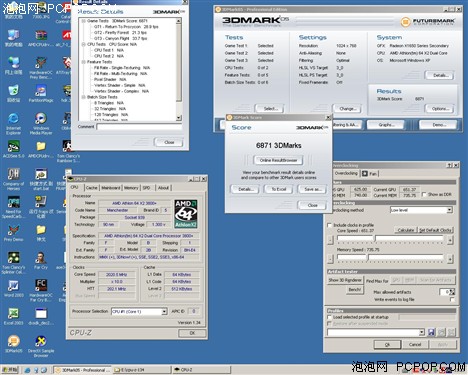Switch to 3DMark05 Professional taskbar button
468x375 pixels.
coord(82,370)
